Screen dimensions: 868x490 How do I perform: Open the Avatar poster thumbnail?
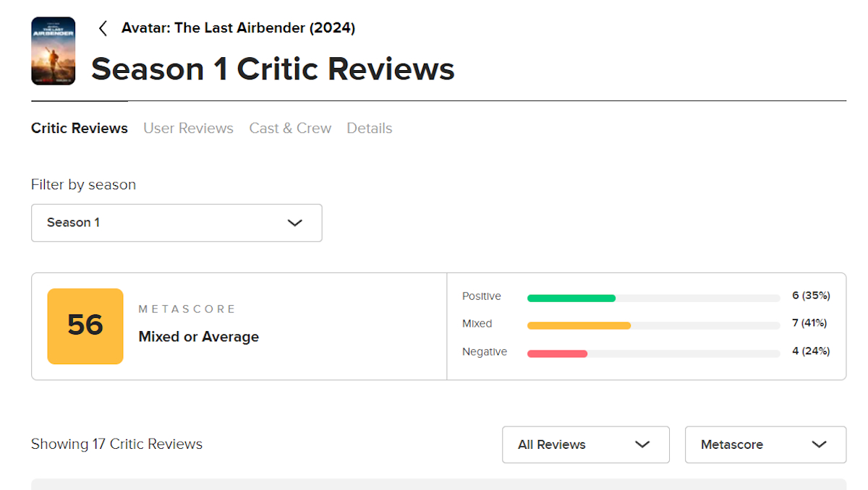(x=53, y=51)
